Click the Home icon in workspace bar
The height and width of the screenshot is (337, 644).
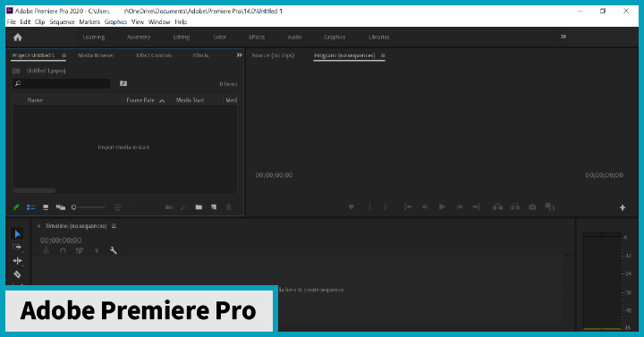click(x=18, y=38)
